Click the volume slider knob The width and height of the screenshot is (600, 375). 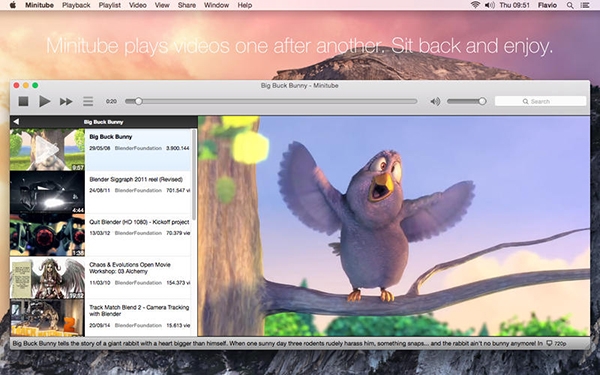click(x=482, y=101)
